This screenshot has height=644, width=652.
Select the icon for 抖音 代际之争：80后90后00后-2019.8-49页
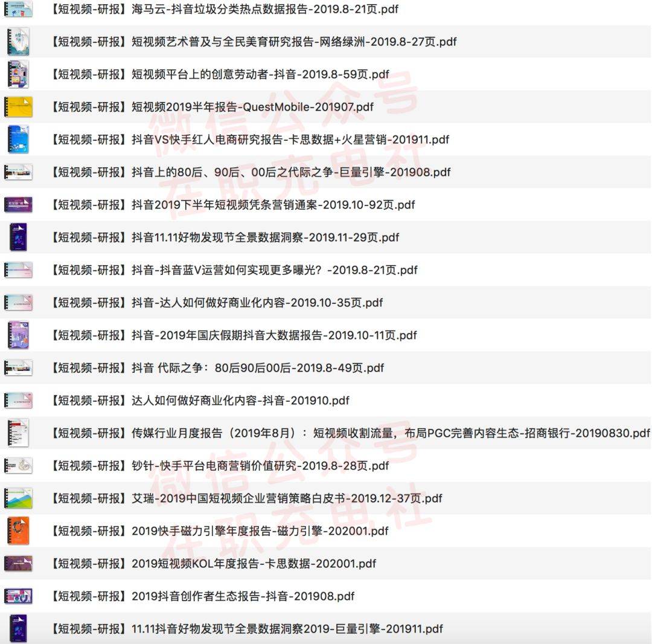tap(18, 368)
